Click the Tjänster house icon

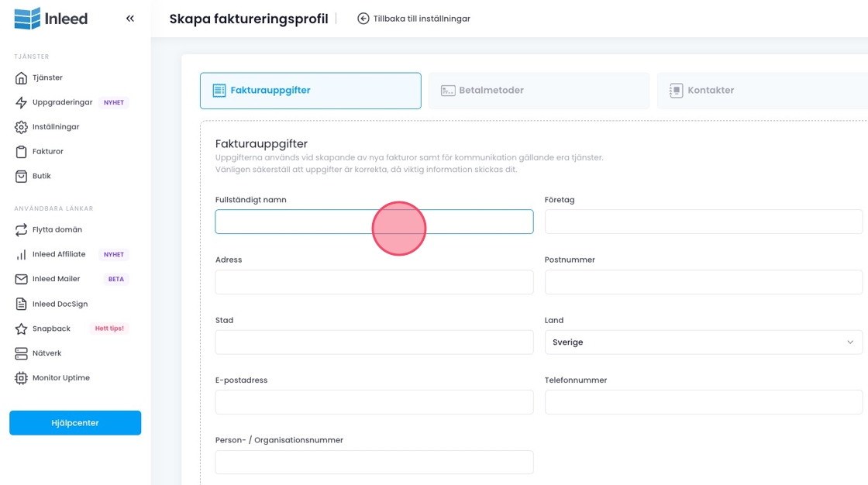21,78
